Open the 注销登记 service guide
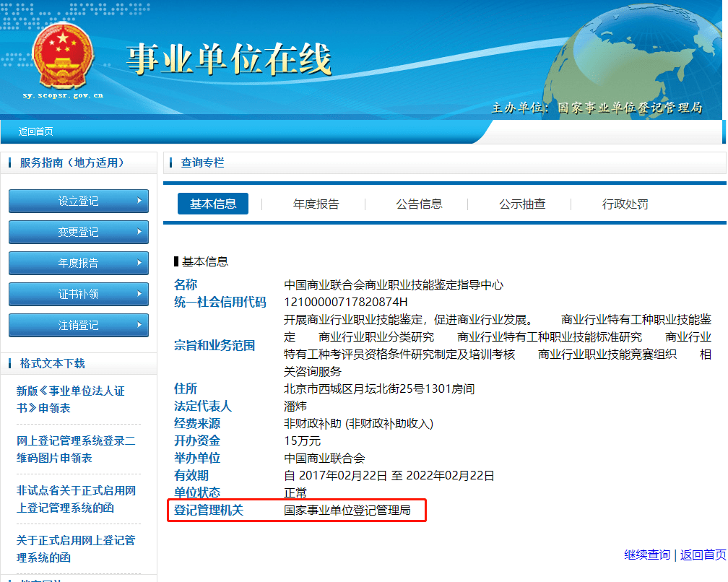 pyautogui.click(x=79, y=326)
